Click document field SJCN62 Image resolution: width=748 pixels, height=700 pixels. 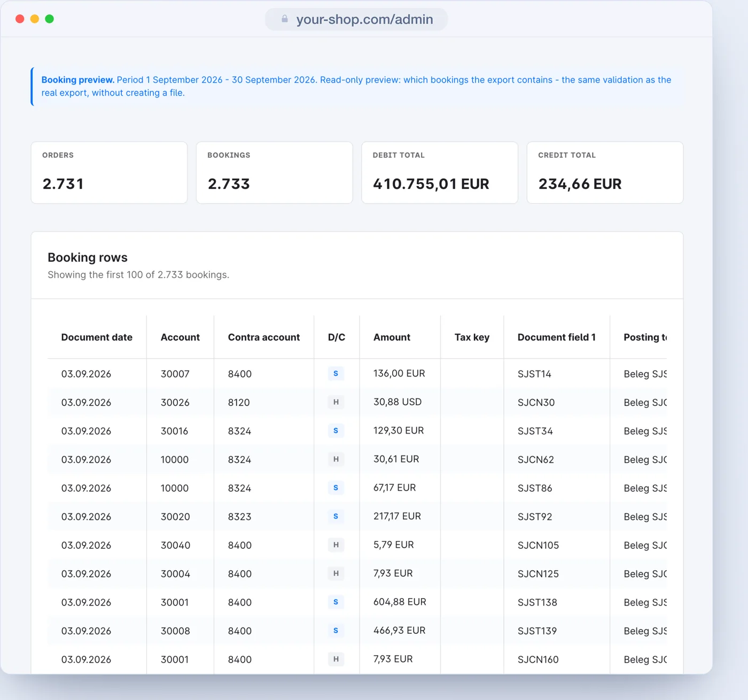click(536, 460)
